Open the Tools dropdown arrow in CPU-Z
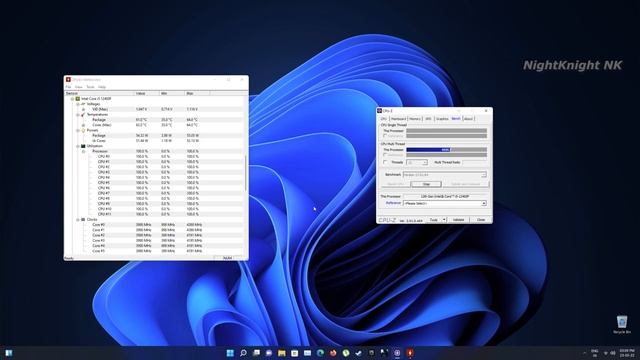The height and width of the screenshot is (360, 640). (x=444, y=220)
